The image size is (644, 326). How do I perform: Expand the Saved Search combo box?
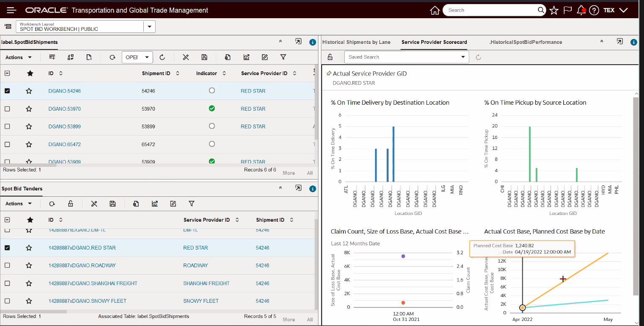point(463,57)
